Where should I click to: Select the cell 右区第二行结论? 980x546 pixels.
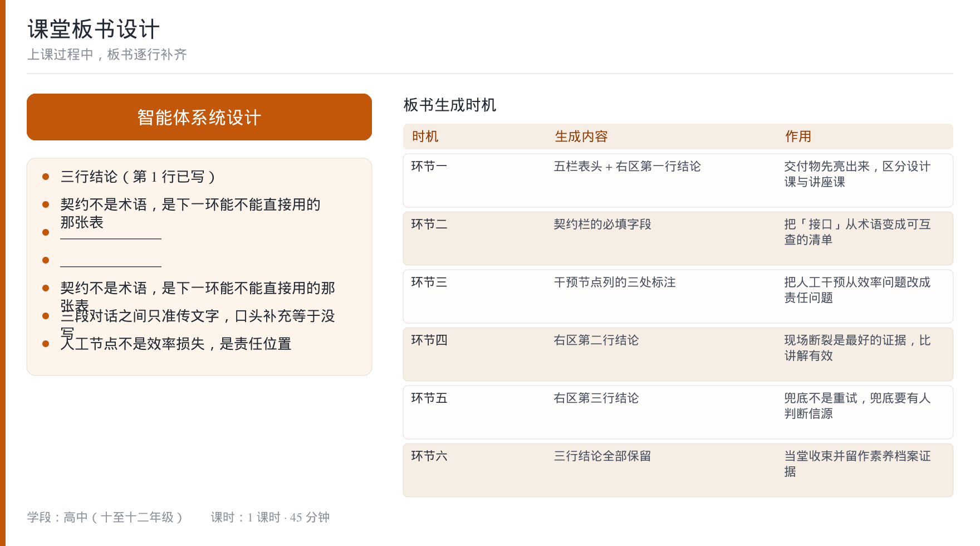coord(596,340)
